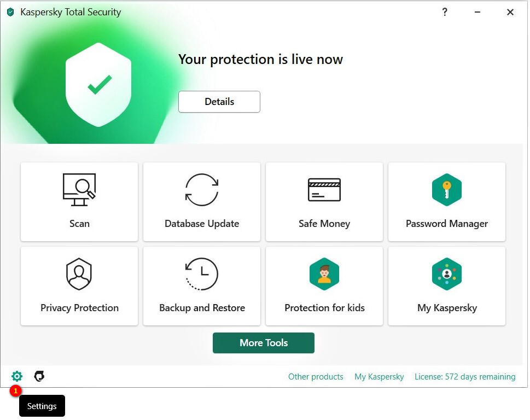This screenshot has height=420, width=530.
Task: Click the Protection for kids label
Action: click(324, 308)
